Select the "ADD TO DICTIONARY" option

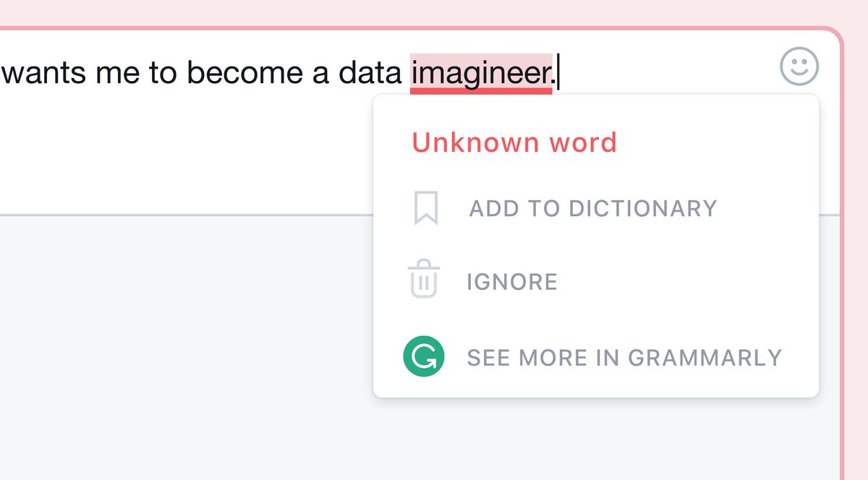click(x=593, y=209)
